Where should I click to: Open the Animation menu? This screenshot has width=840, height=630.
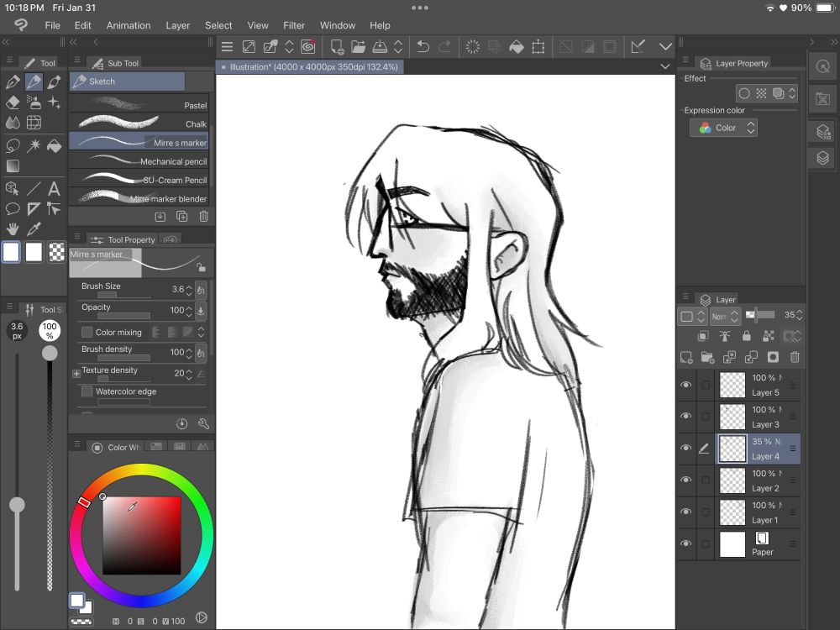[129, 25]
